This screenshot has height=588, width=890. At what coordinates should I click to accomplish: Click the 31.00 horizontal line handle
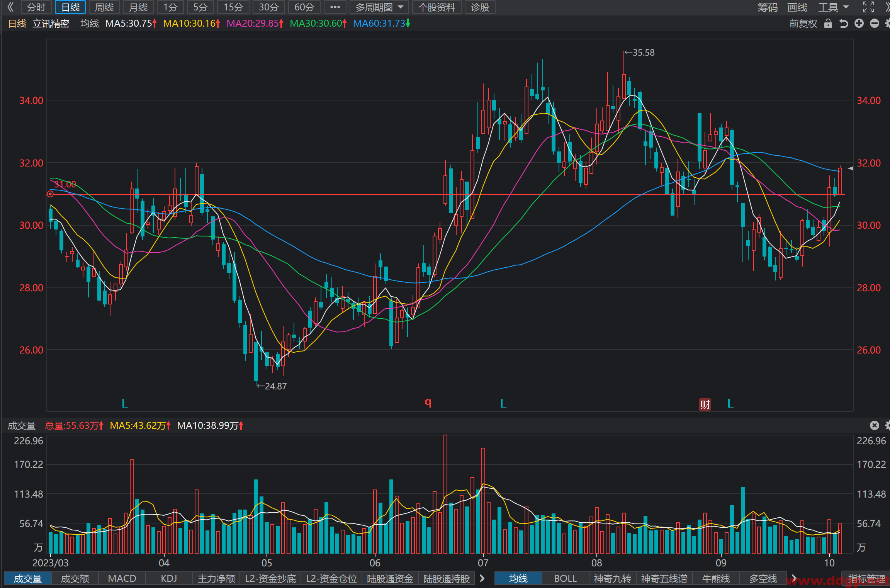50,194
